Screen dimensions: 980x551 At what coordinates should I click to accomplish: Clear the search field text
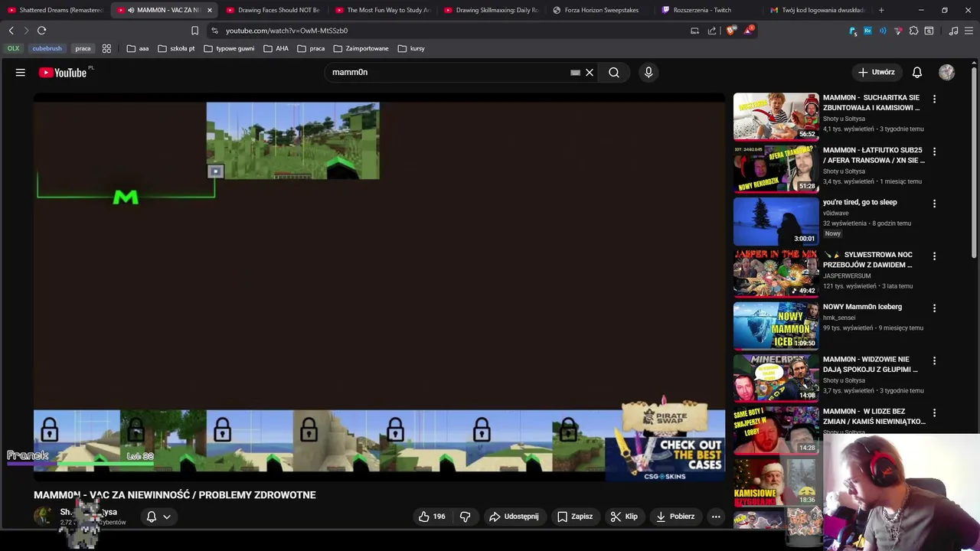click(x=590, y=72)
